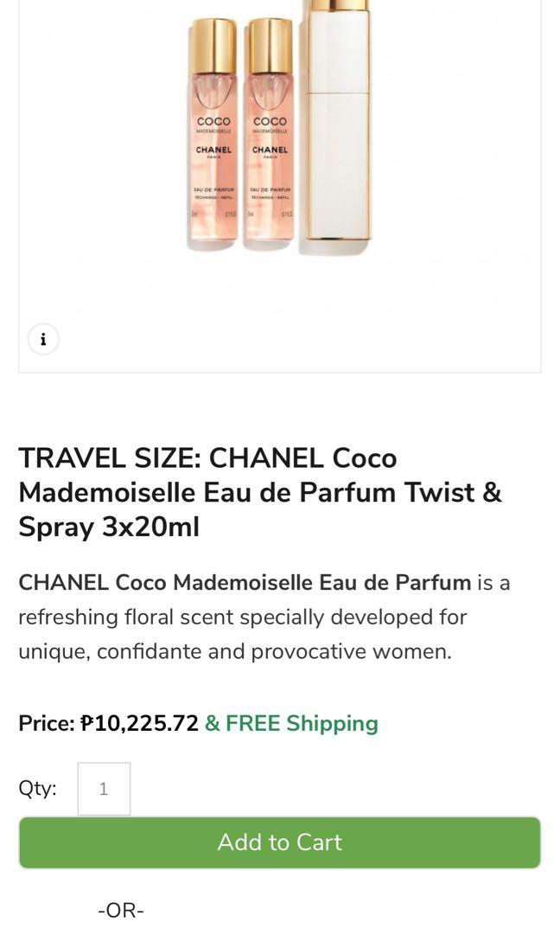Click the gold cap of the right refill bottle

point(270,45)
